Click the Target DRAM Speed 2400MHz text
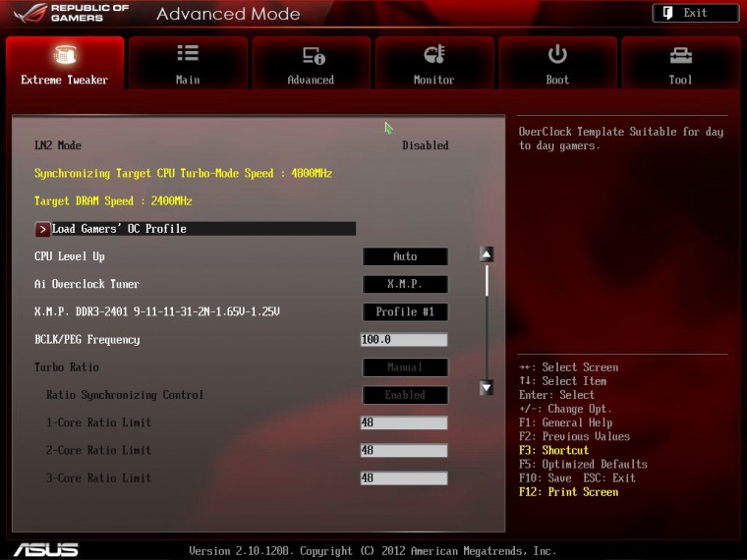This screenshot has height=560, width=747. coord(113,201)
